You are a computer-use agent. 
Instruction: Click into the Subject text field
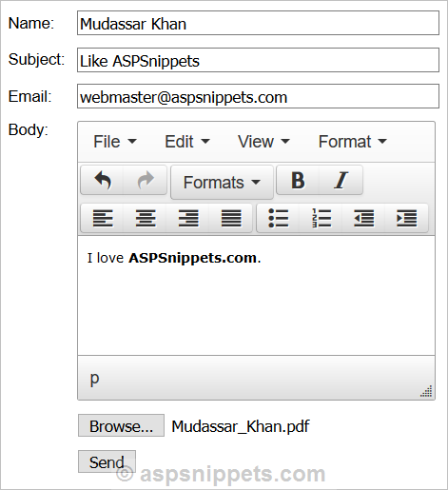click(258, 60)
